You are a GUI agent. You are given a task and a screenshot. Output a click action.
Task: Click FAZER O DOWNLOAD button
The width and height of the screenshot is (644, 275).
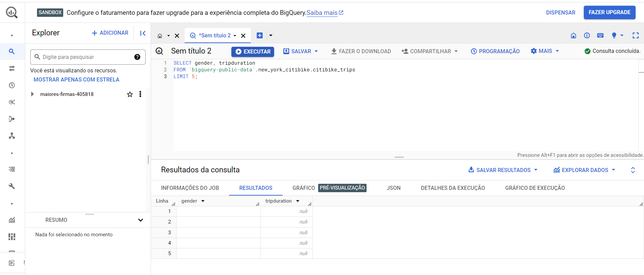click(361, 51)
